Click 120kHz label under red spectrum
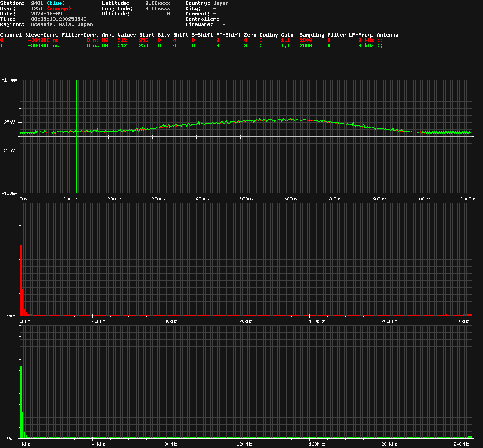483x448 pixels. (244, 321)
